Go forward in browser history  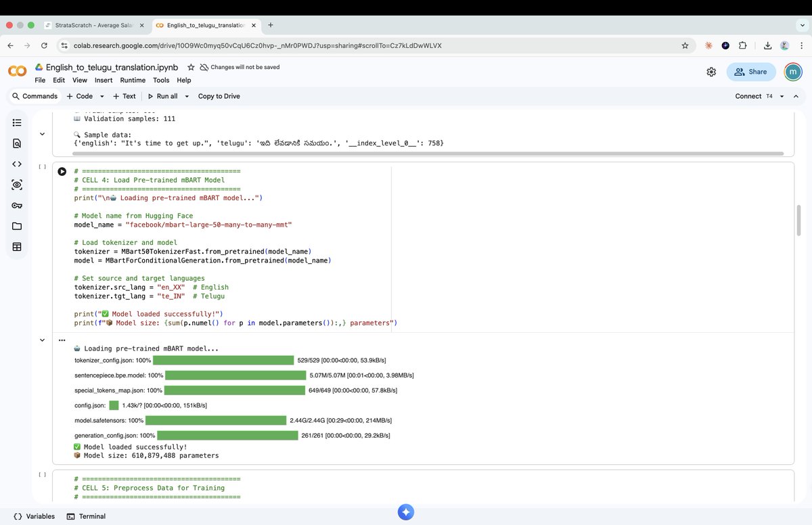click(28, 45)
